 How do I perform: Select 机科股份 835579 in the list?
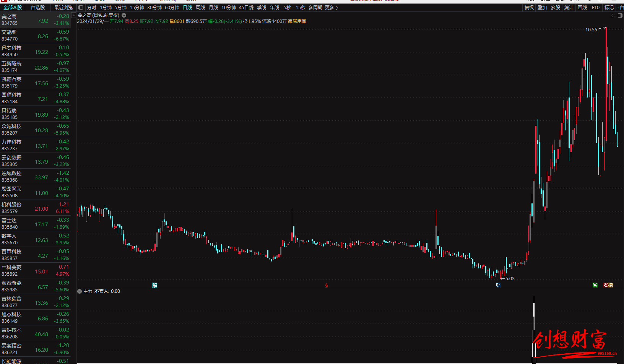[35, 208]
